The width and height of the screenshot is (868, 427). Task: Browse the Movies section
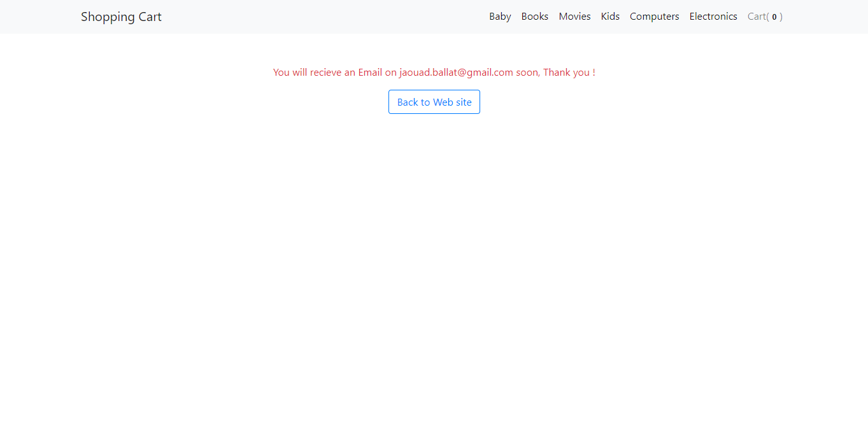(x=574, y=17)
